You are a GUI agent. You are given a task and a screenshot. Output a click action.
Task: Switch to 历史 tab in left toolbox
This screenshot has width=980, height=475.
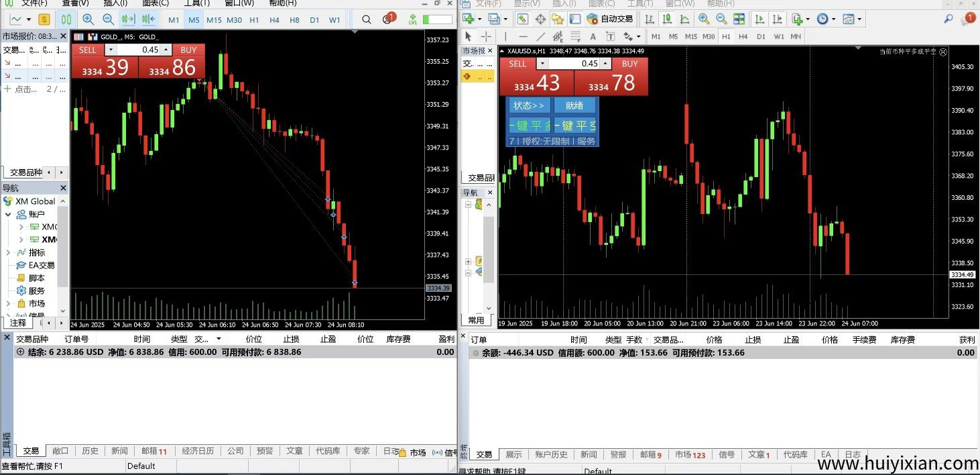90,451
